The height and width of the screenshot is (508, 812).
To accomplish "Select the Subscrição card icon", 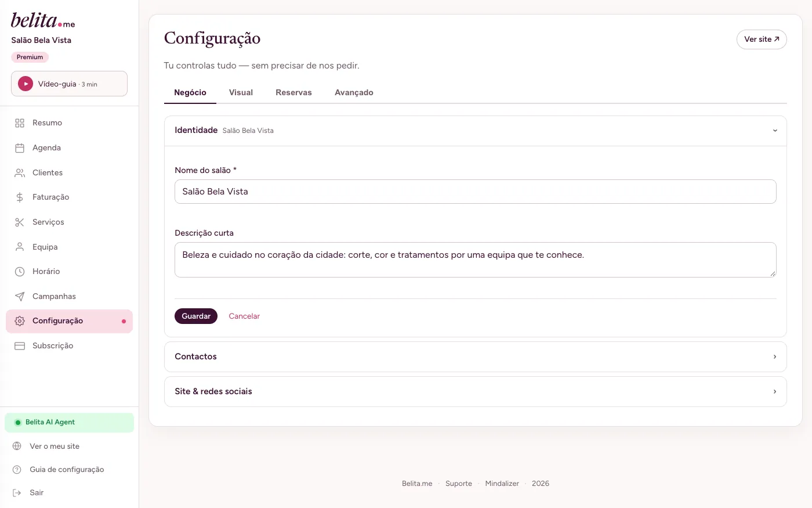I will (20, 346).
